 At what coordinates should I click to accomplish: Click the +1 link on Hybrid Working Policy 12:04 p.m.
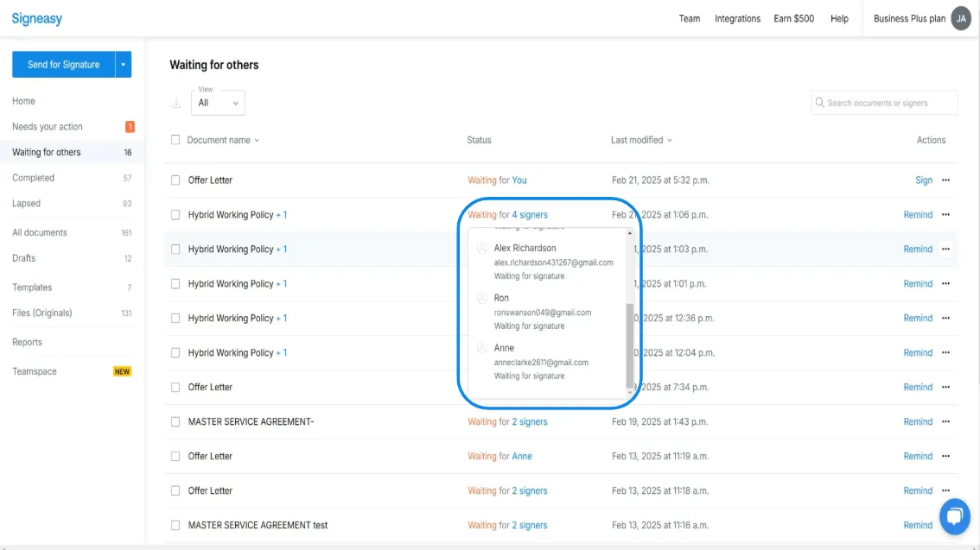pyautogui.click(x=281, y=353)
